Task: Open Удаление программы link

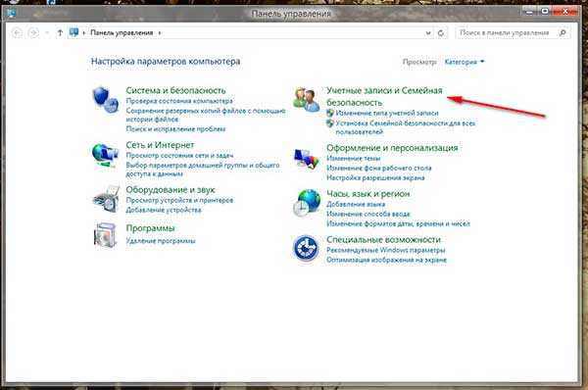Action: [161, 241]
